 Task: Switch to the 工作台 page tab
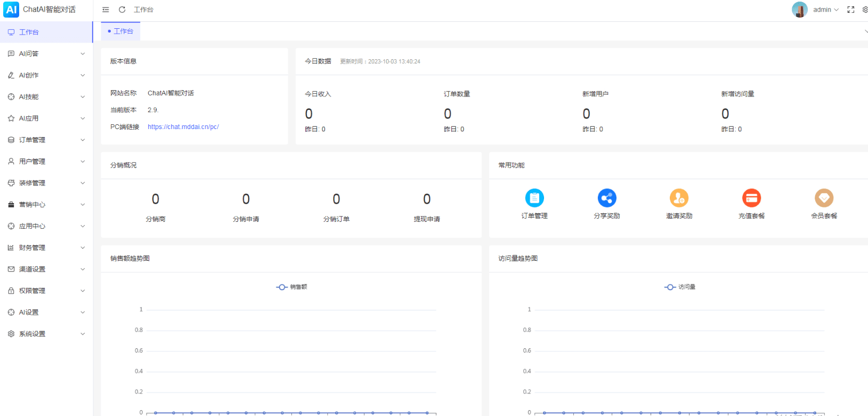[120, 31]
